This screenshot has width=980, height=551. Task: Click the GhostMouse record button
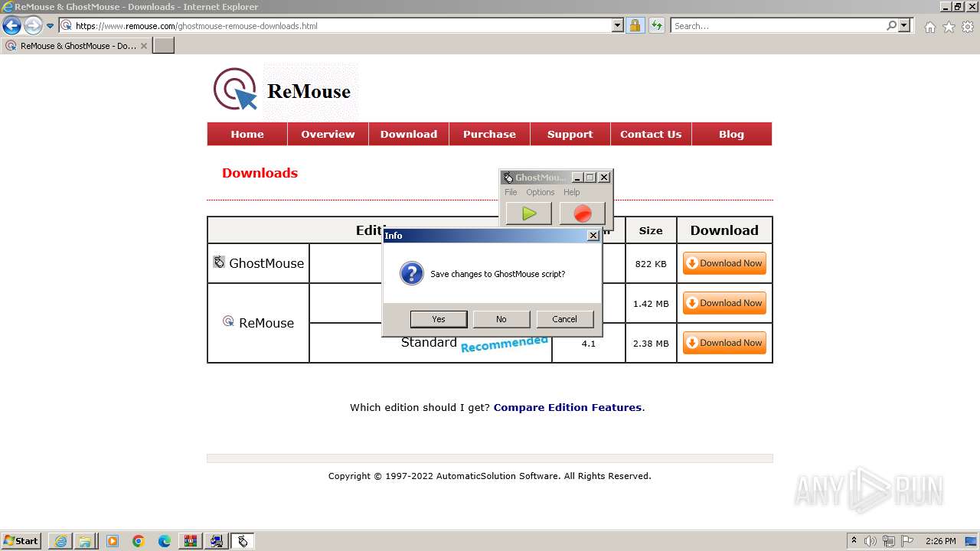pyautogui.click(x=583, y=214)
